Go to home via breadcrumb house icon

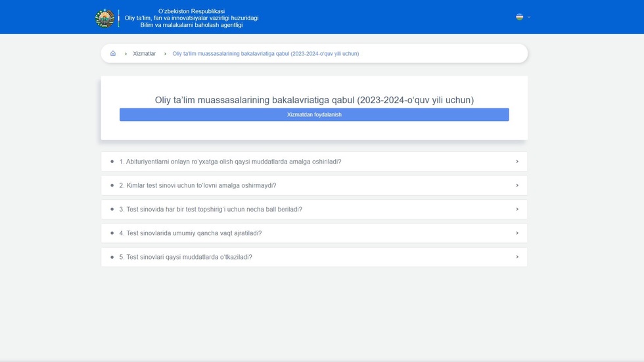click(x=113, y=54)
